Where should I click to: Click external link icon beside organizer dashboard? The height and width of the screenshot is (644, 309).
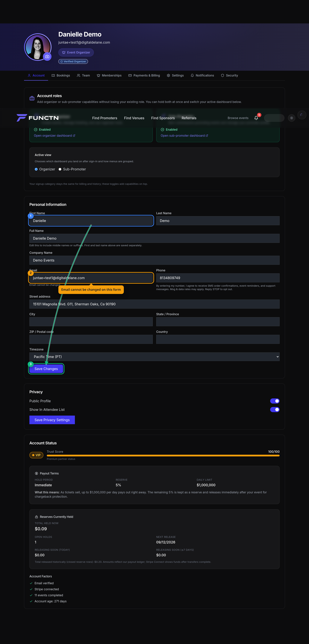(74, 135)
